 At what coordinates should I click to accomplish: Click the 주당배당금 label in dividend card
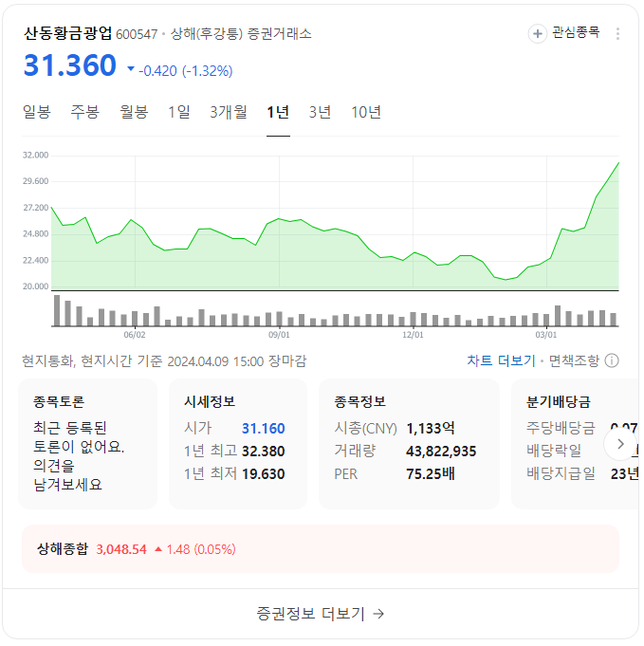[x=561, y=428]
